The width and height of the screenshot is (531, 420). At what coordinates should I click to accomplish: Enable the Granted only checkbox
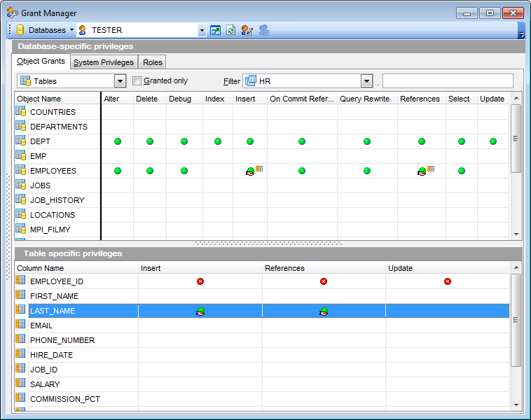[137, 81]
